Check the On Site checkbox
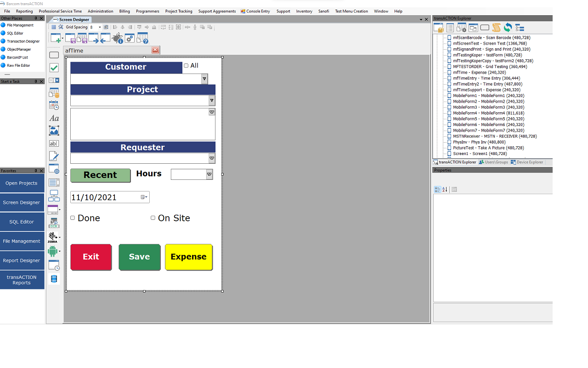Screen dimensions: 588x368 [153, 218]
